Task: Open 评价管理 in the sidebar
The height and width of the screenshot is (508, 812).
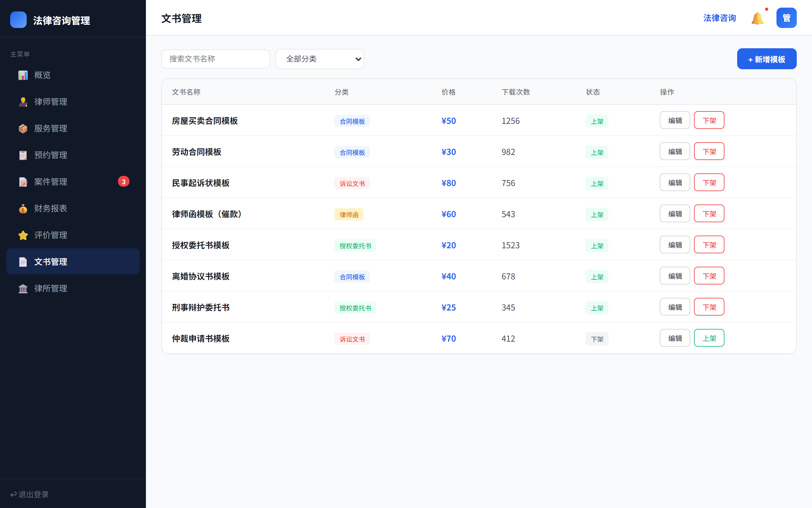Action: [x=73, y=235]
